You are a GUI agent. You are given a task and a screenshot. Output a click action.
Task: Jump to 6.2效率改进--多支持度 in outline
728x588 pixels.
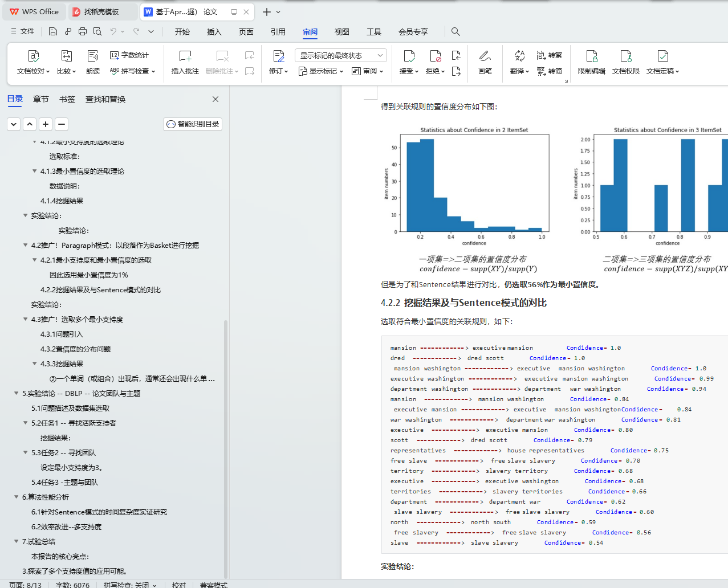pyautogui.click(x=66, y=526)
